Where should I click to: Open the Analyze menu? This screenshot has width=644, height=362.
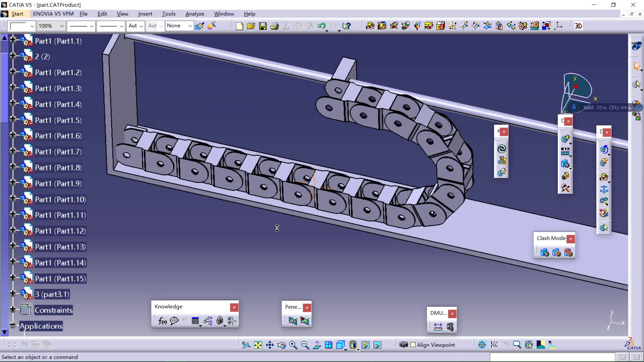pyautogui.click(x=195, y=14)
